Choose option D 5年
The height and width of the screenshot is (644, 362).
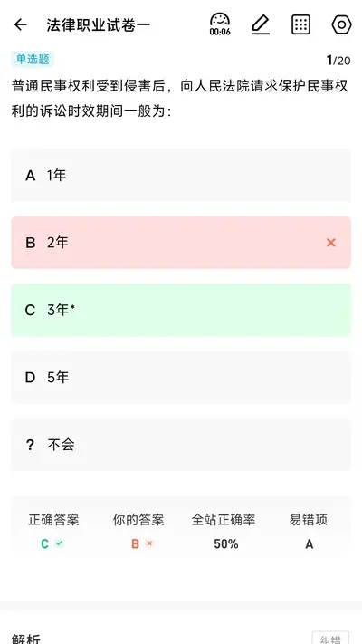181,378
